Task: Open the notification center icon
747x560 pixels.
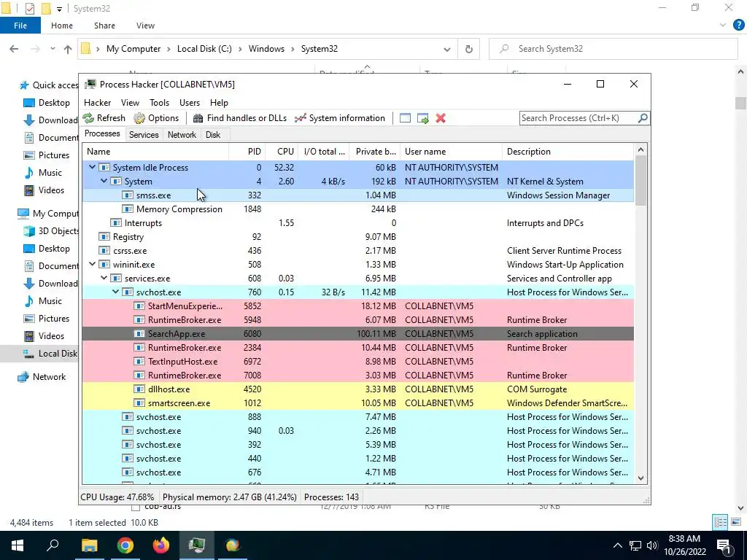Action: point(724,545)
